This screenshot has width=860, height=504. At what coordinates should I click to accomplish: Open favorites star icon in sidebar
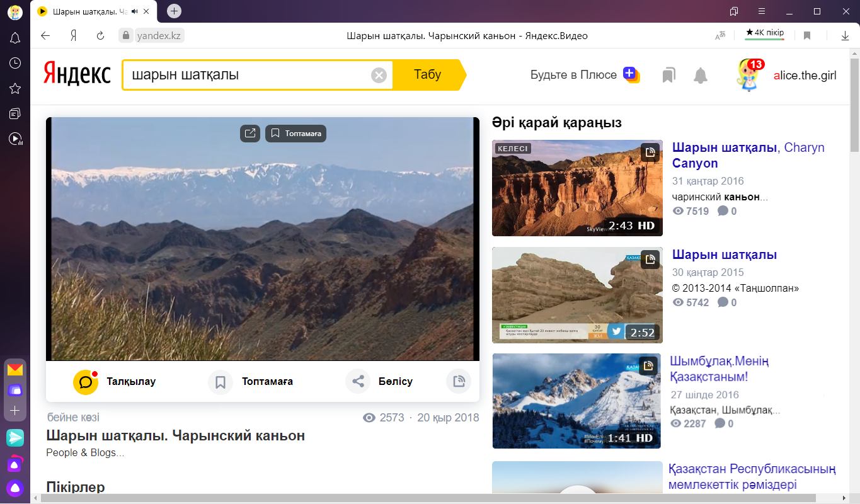15,88
